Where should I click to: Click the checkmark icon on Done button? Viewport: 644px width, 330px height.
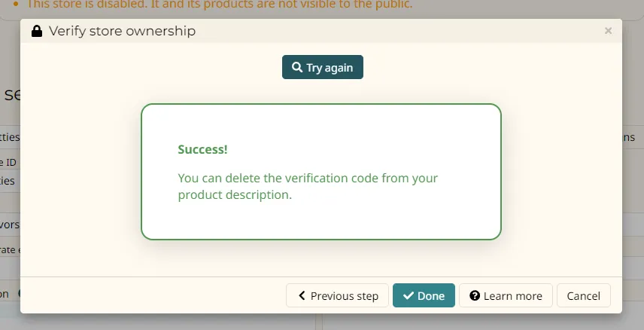[x=409, y=296]
